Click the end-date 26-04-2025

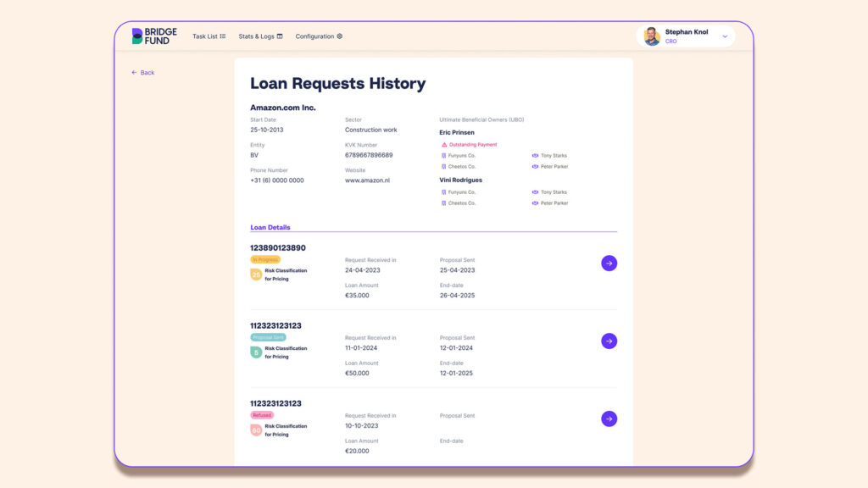click(x=457, y=296)
